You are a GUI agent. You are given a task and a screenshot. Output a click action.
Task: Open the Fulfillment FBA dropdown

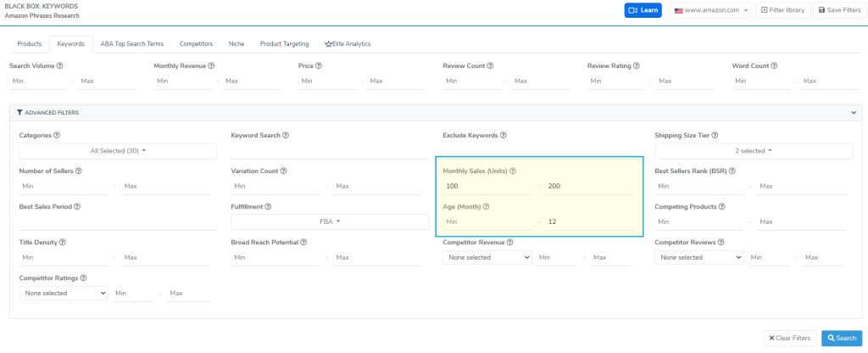tap(330, 221)
